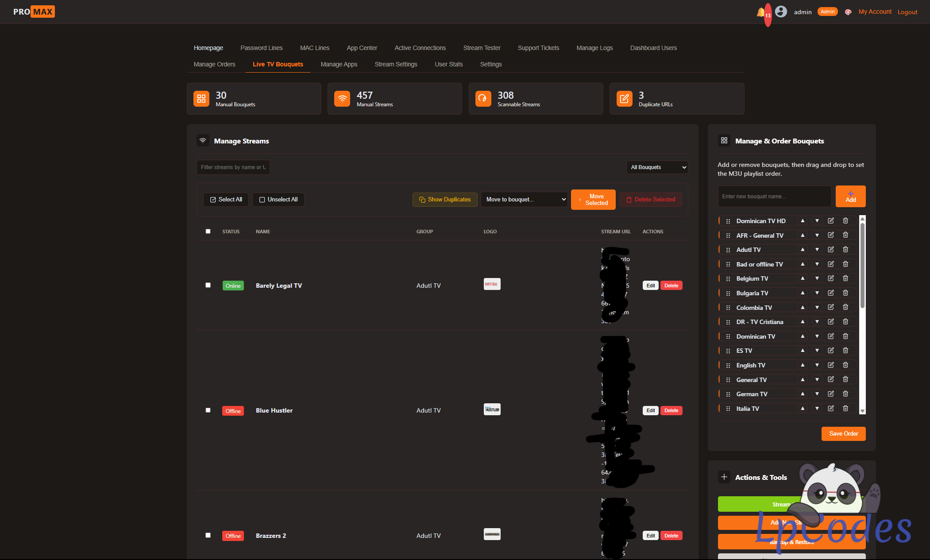Click the edit icon for Belgium TV bouquet
930x560 pixels.
click(x=831, y=278)
